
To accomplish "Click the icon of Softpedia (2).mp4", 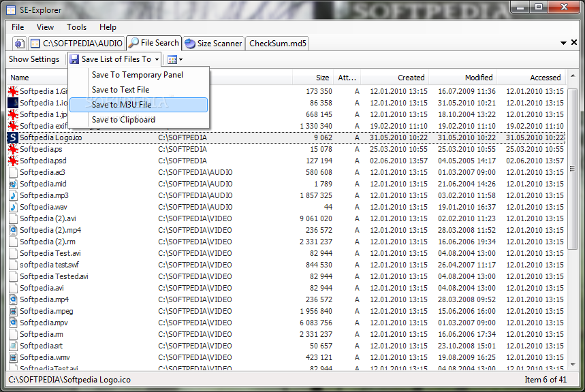I will [13, 230].
